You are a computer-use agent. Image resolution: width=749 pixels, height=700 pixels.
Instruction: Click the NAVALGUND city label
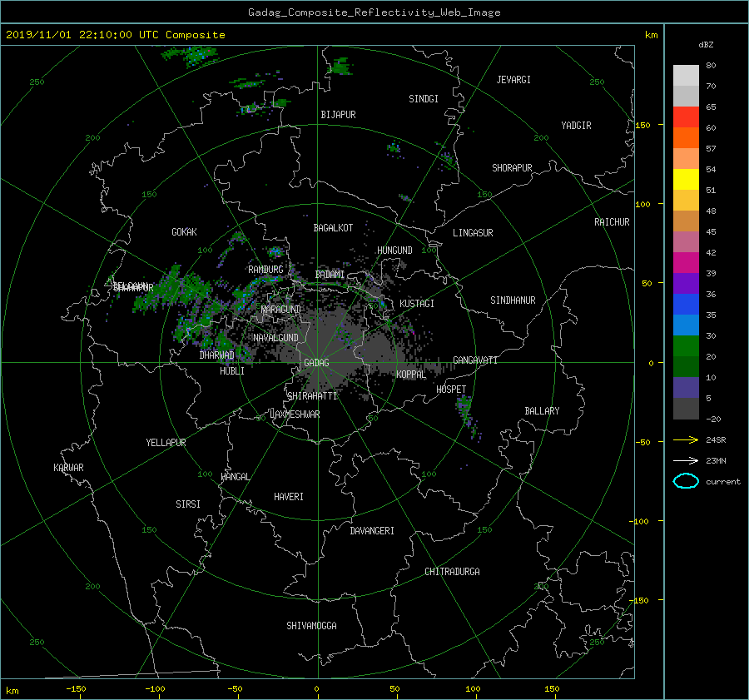(275, 338)
